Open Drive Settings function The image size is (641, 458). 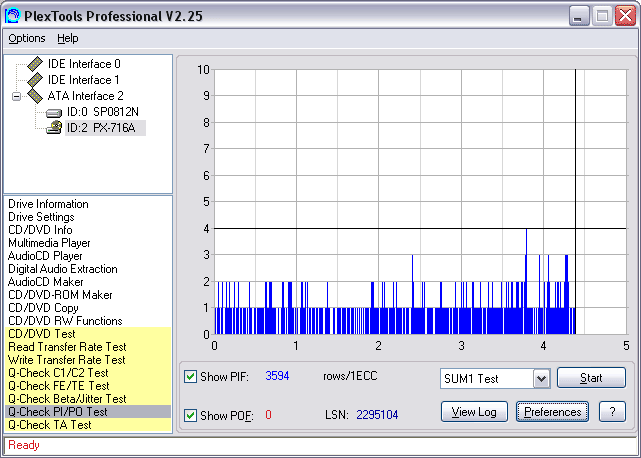coord(41,217)
